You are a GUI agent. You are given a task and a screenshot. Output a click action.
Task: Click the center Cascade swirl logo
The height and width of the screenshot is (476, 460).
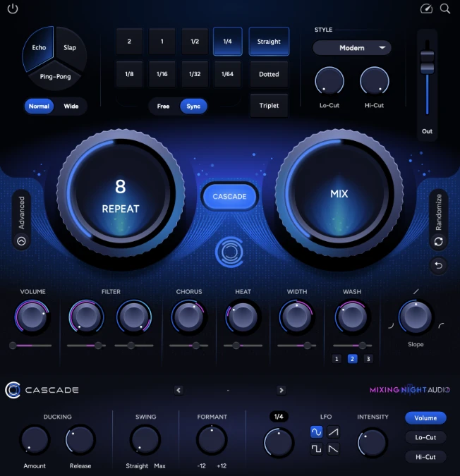click(x=229, y=251)
